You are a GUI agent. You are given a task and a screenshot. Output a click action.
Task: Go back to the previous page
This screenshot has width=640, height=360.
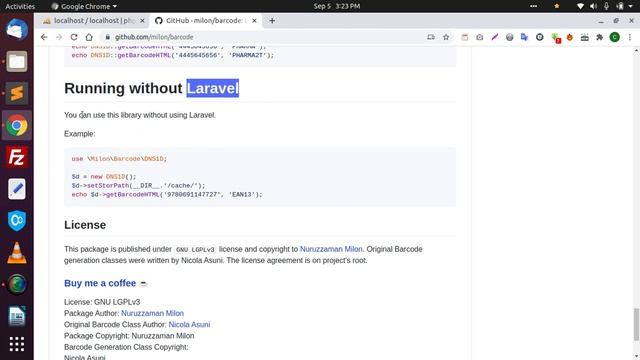44,37
